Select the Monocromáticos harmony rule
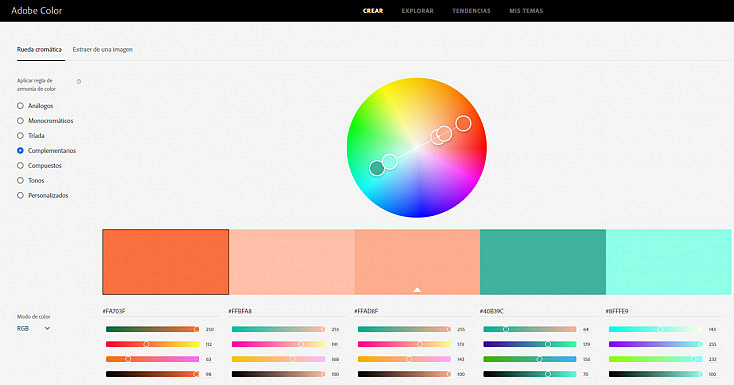The image size is (734, 385). [x=45, y=121]
